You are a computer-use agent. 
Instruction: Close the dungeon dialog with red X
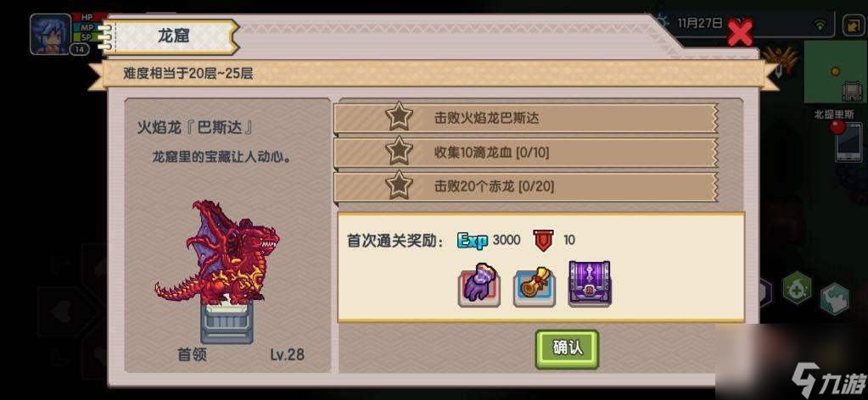click(740, 33)
